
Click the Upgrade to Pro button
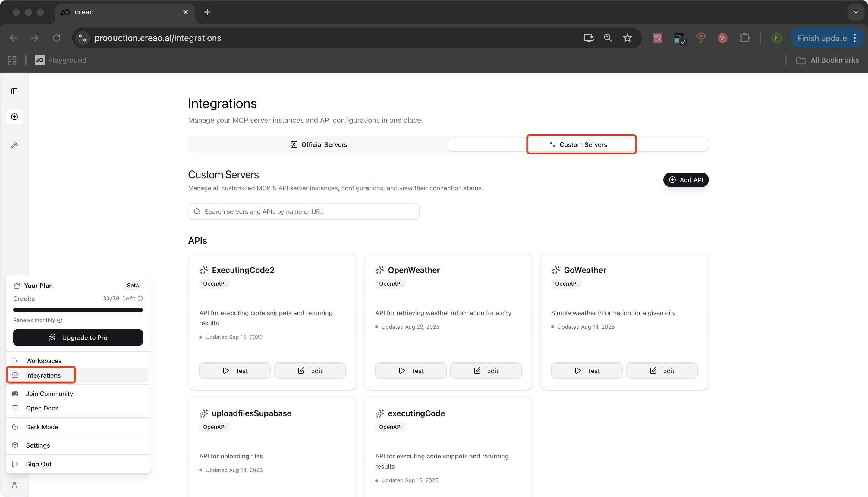pyautogui.click(x=78, y=337)
